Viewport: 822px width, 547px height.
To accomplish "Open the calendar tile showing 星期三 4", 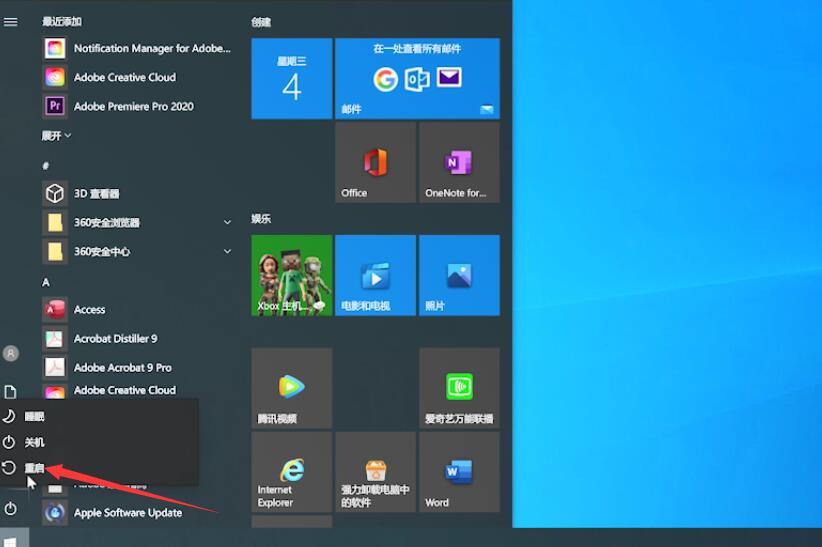I will (x=292, y=78).
